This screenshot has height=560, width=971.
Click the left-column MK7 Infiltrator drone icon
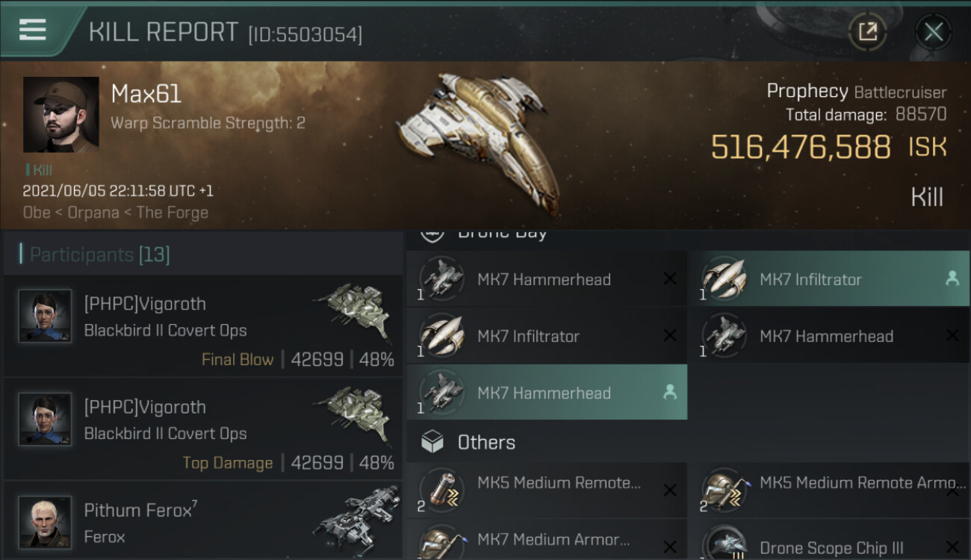(x=441, y=336)
